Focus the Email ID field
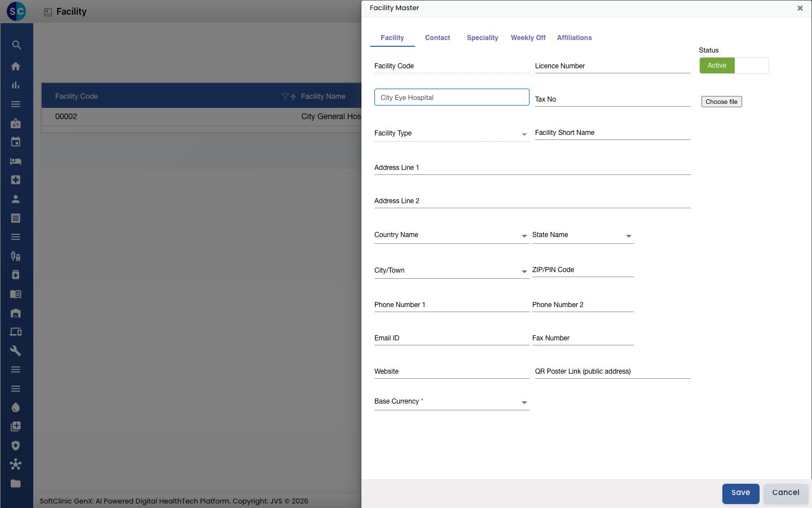The height and width of the screenshot is (508, 812). coord(452,338)
